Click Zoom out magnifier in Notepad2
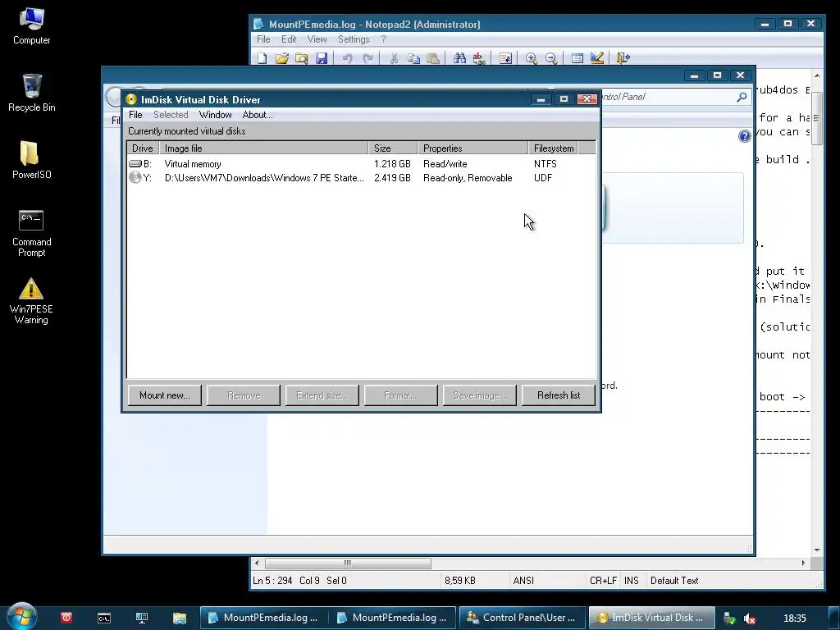 (551, 58)
